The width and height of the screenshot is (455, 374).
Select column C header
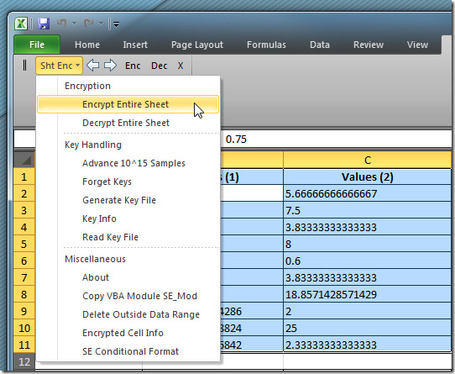(x=367, y=160)
